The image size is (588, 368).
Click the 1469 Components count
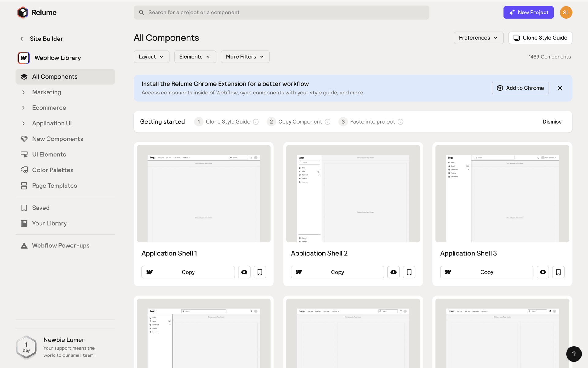click(549, 57)
